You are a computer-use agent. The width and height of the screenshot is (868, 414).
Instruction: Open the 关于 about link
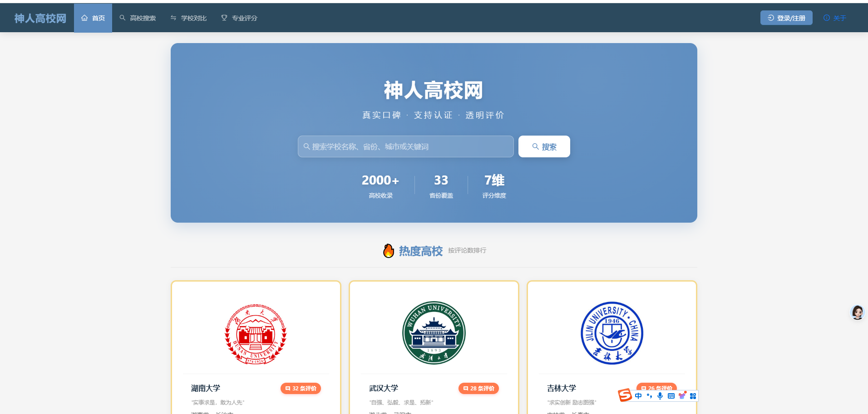(835, 18)
